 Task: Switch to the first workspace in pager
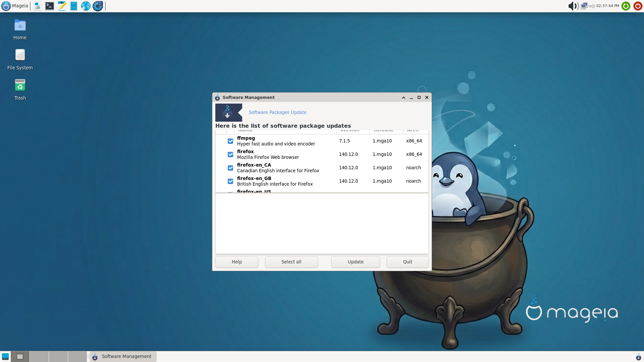[x=20, y=356]
